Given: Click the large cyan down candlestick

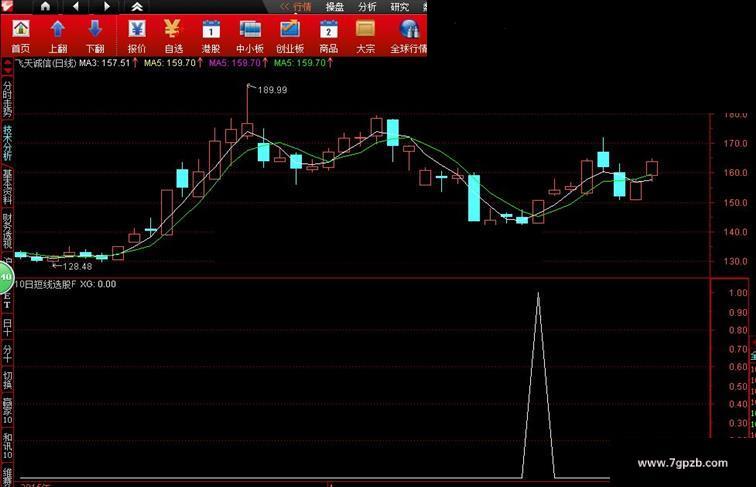Looking at the screenshot, I should coord(474,198).
